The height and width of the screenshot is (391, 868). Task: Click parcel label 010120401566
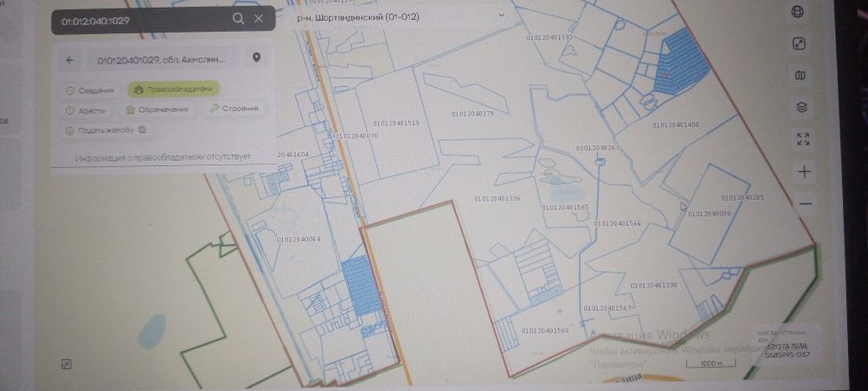(617, 224)
